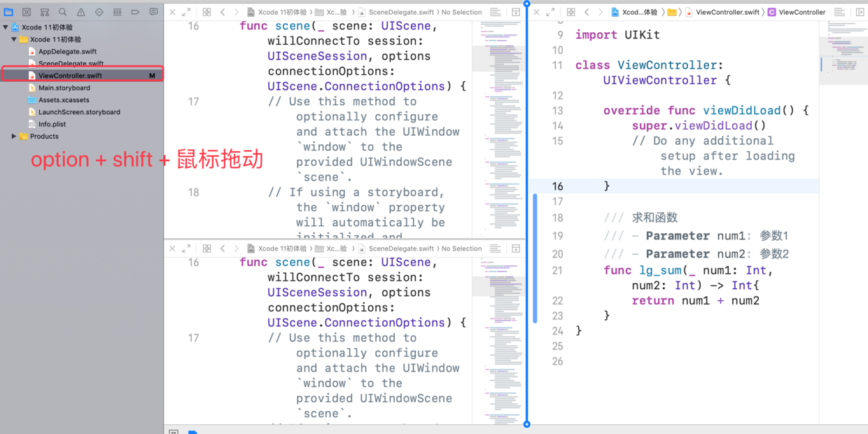Viewport: 868px width, 434px height.
Task: Click SceneDelegate.swift breadcrumb in top-left editor
Action: [397, 12]
